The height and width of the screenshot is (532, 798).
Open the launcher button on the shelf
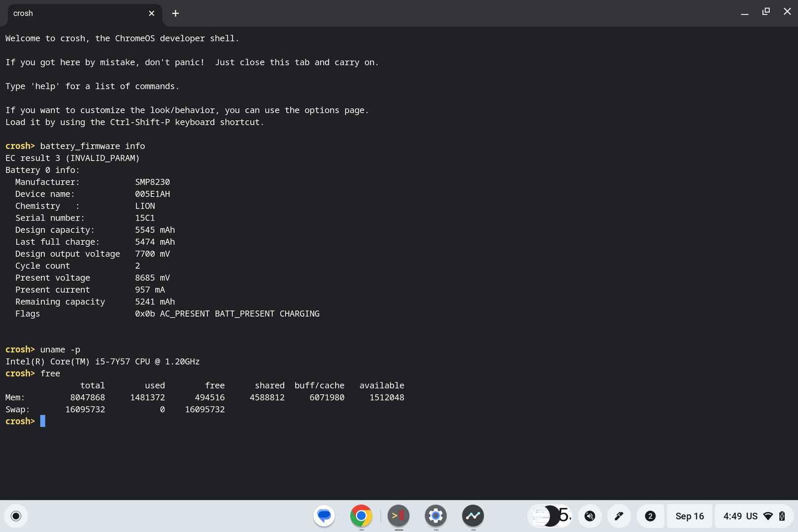16,516
